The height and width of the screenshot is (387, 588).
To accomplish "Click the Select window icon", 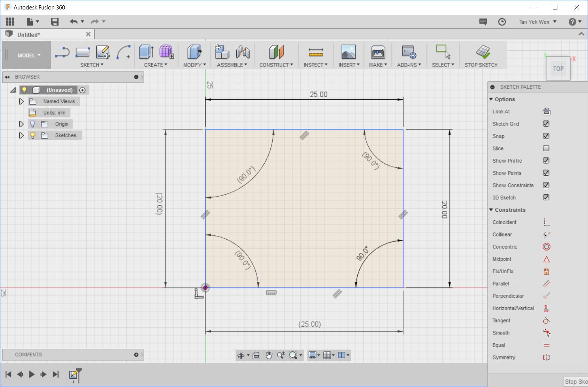I will tap(443, 52).
